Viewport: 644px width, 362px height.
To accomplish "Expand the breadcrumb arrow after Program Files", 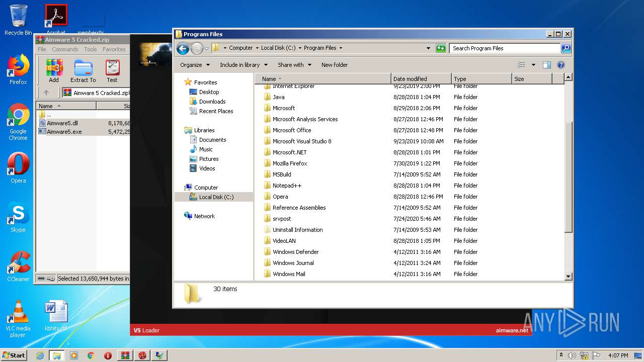I will 341,48.
